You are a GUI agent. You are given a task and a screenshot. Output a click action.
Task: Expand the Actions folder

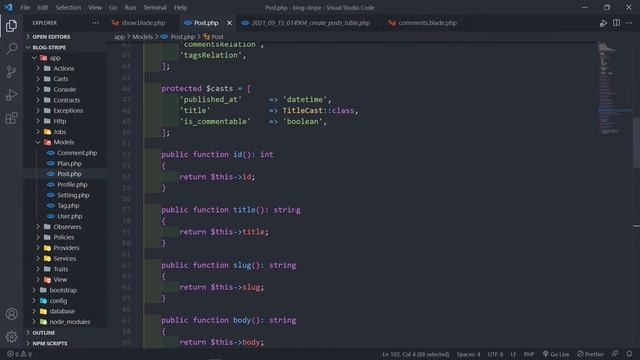point(64,69)
